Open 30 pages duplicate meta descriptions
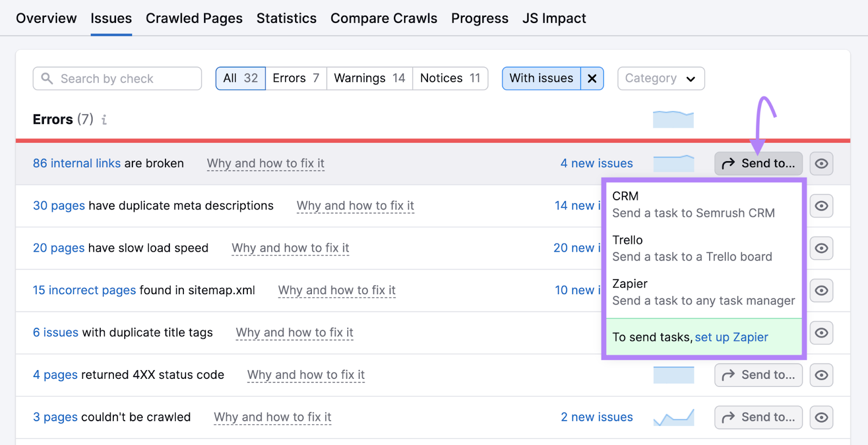Viewport: 868px width, 445px height. (x=59, y=206)
